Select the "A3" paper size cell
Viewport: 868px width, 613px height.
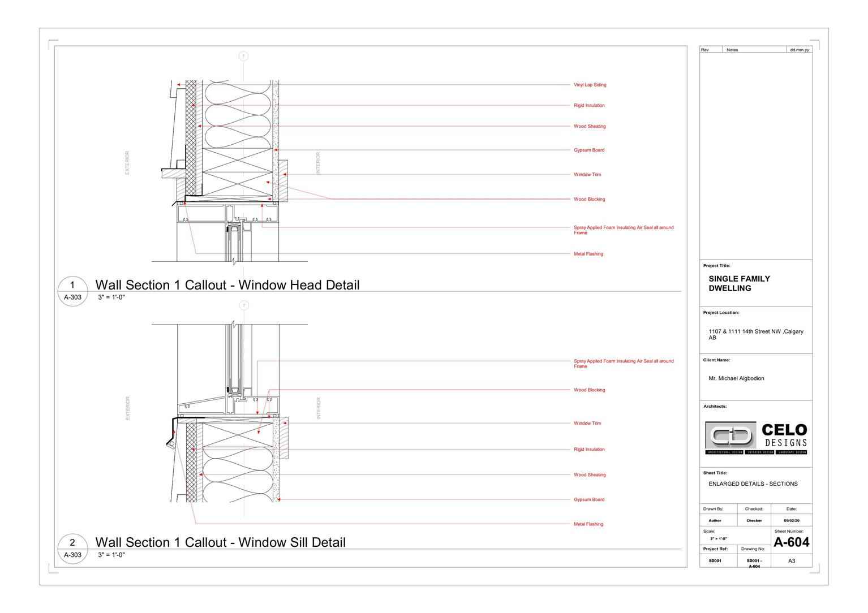tap(792, 561)
